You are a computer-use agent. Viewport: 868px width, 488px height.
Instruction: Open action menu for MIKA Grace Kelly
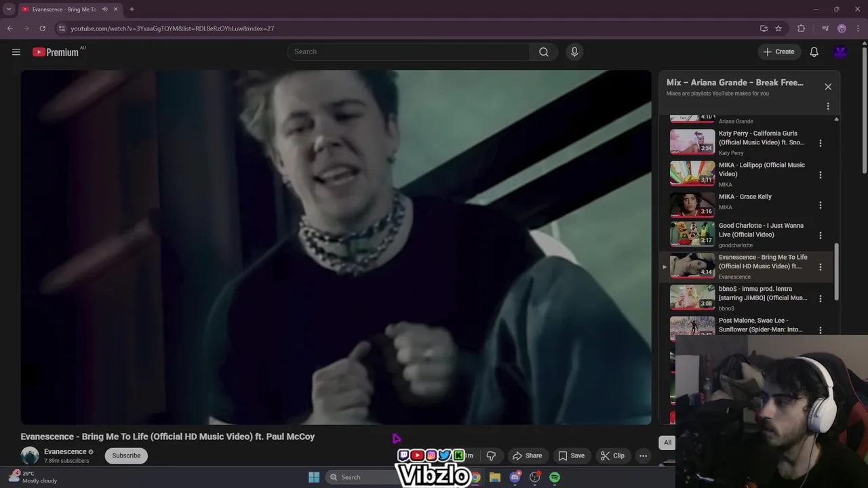[x=821, y=205]
